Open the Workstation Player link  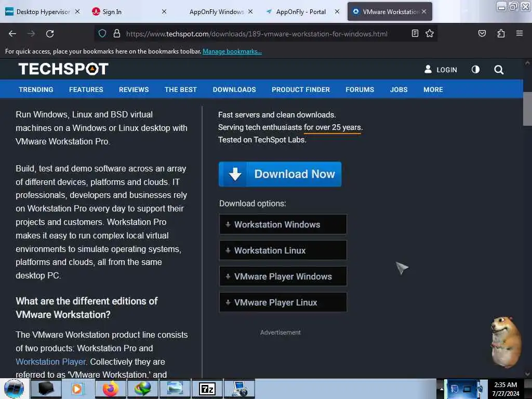coord(50,362)
